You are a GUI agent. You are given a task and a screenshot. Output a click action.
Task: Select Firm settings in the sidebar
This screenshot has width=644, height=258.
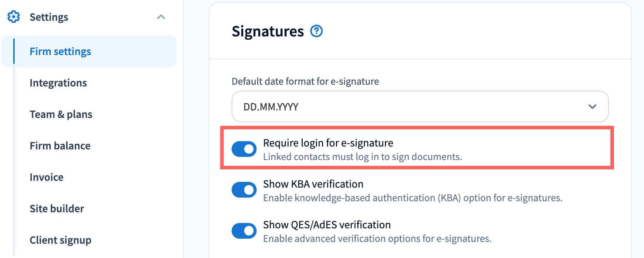tap(60, 51)
